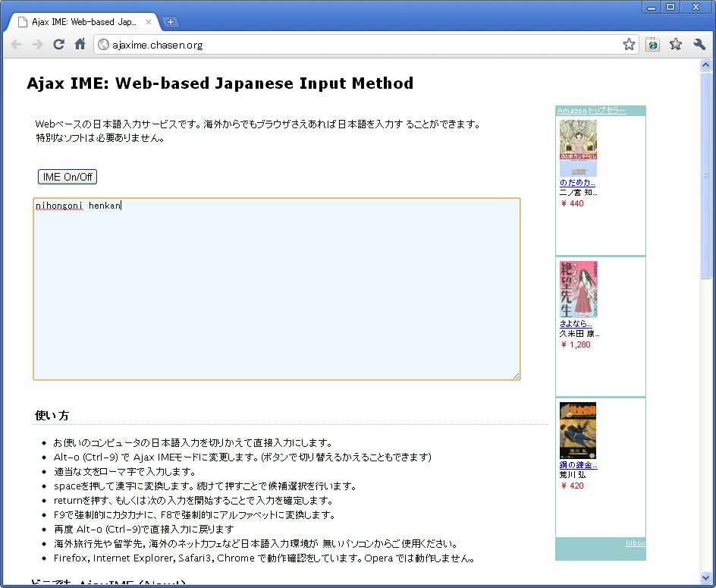Click the address bar showing ajaxime.chasen.org
This screenshot has width=716, height=588.
pyautogui.click(x=356, y=45)
